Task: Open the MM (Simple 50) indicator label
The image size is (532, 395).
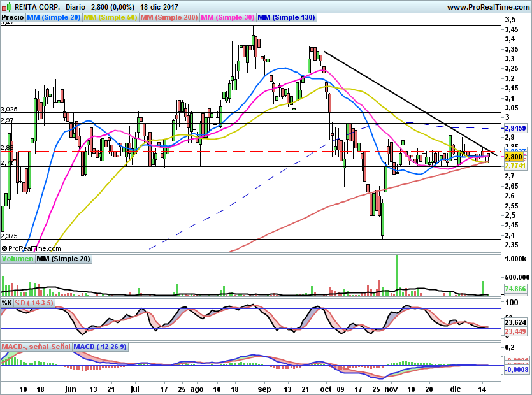Action: coord(110,17)
